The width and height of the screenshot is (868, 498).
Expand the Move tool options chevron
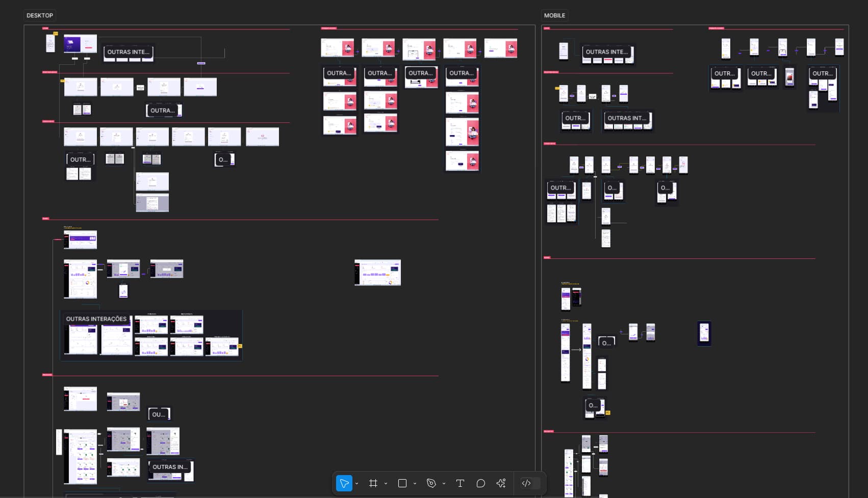click(356, 484)
